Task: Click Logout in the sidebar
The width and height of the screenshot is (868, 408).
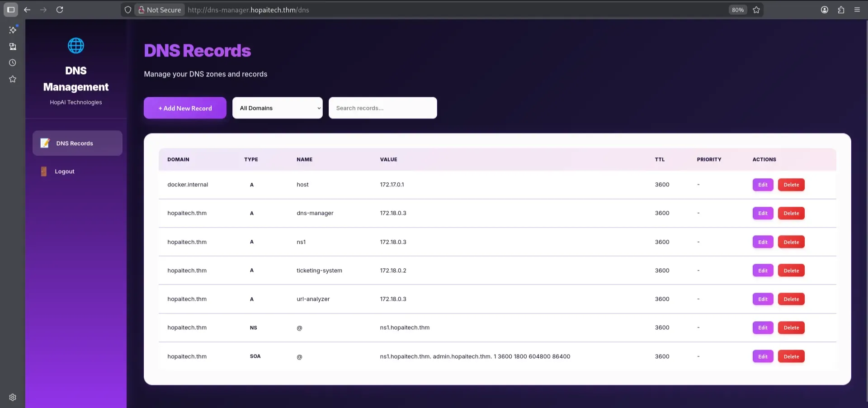Action: [64, 171]
